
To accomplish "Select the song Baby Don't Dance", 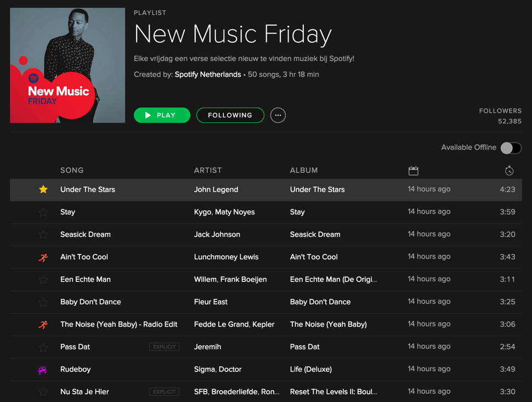I will click(x=90, y=302).
